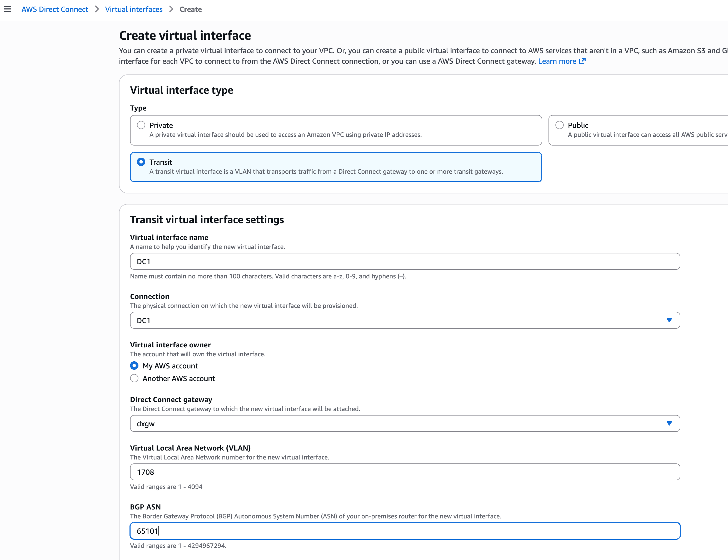
Task: Click the breadcrumb chevron before Create
Action: pyautogui.click(x=171, y=9)
